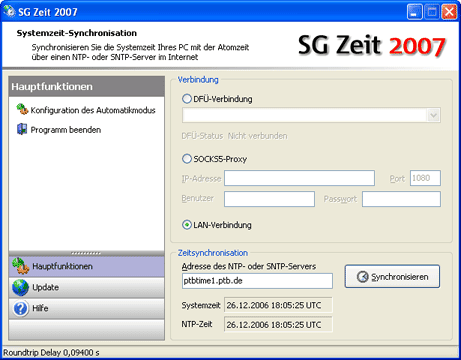The image size is (461, 360).
Task: Click the Programm beenden door icon
Action: (x=22, y=129)
